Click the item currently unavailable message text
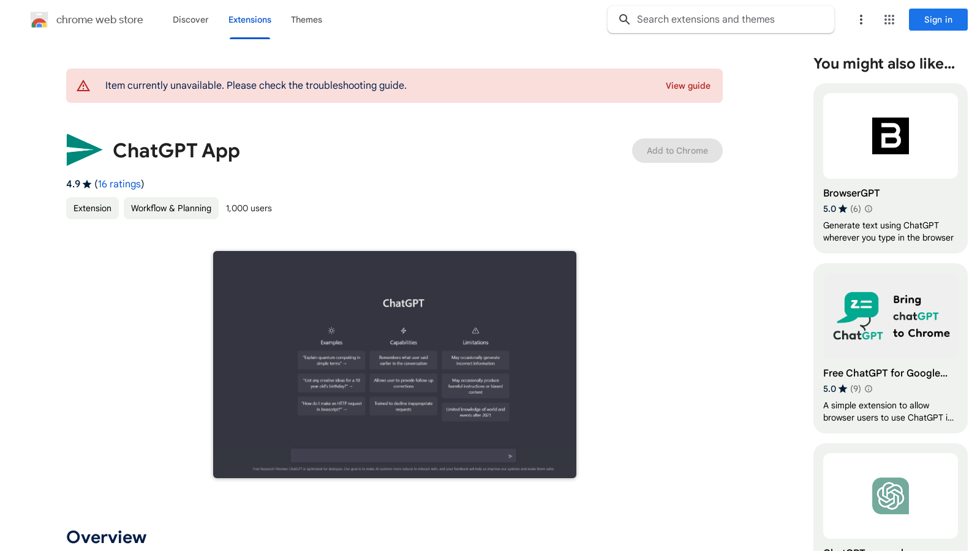The height and width of the screenshot is (551, 980). click(x=256, y=86)
